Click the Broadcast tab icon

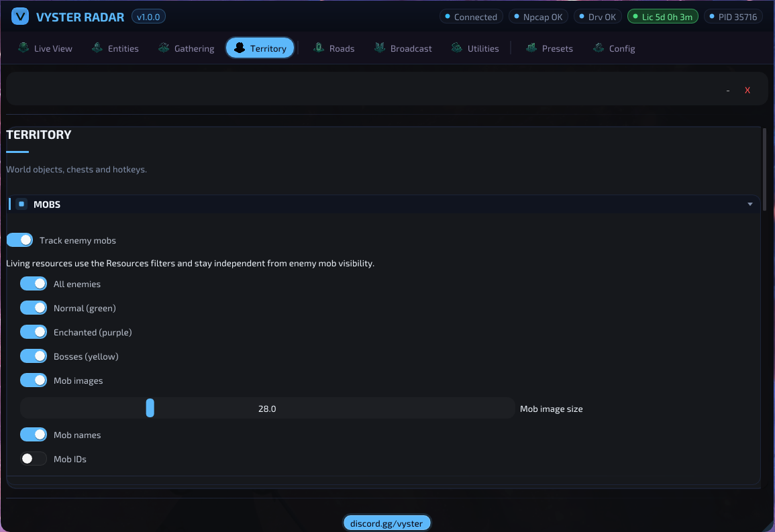coord(380,48)
